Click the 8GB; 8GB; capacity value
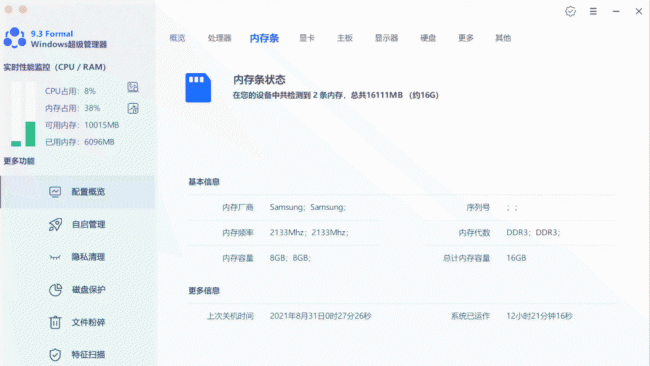This screenshot has height=366, width=650. pyautogui.click(x=290, y=258)
